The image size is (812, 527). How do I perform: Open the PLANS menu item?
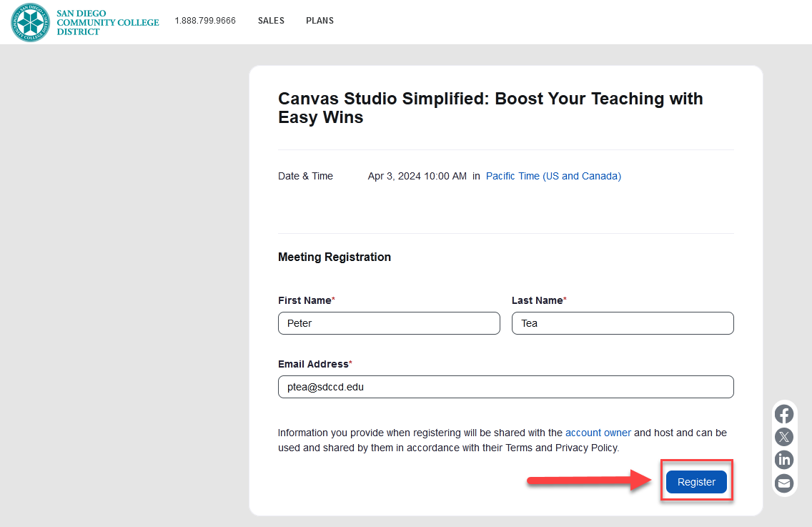click(x=320, y=21)
